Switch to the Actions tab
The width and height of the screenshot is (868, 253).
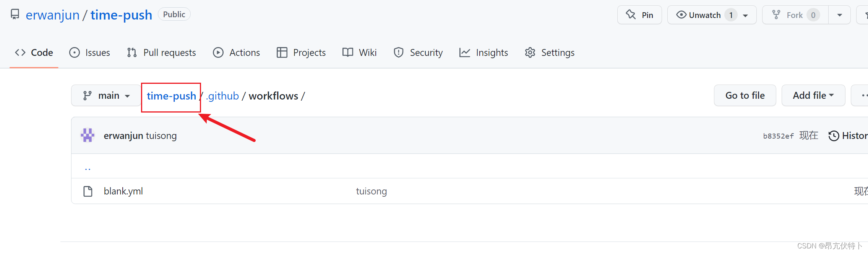pos(236,52)
